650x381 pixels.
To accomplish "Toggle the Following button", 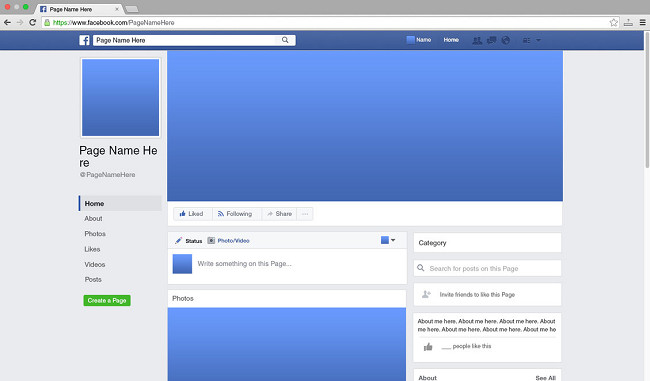I will click(x=237, y=214).
